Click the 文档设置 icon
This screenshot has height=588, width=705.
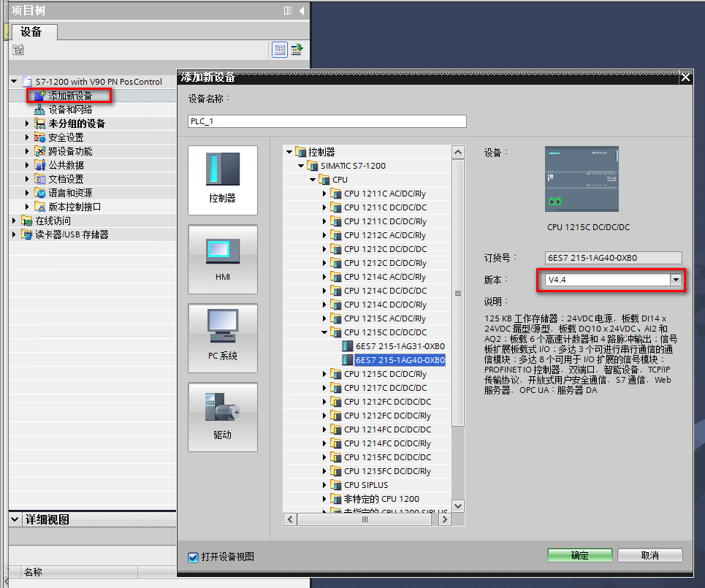tap(40, 179)
